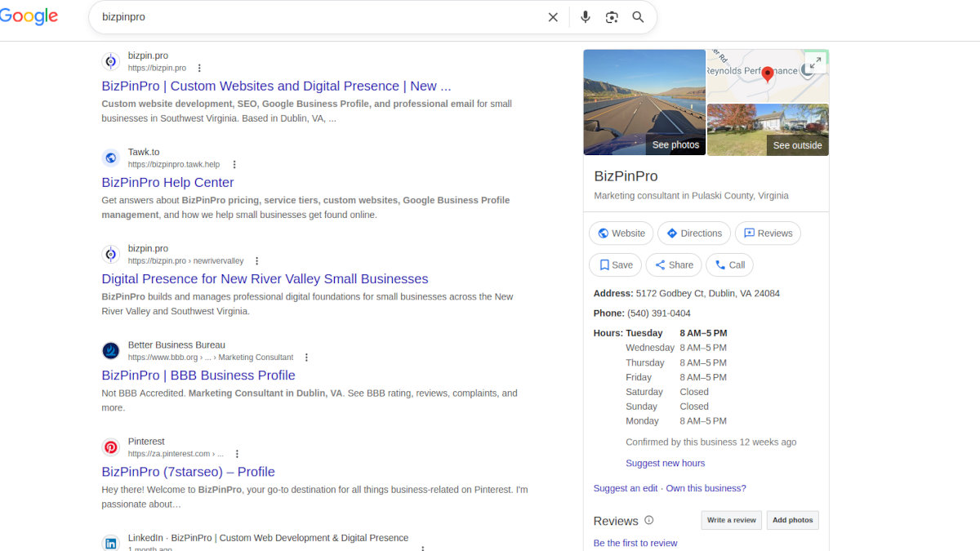Click Own this business? link
This screenshot has width=980, height=551.
706,488
